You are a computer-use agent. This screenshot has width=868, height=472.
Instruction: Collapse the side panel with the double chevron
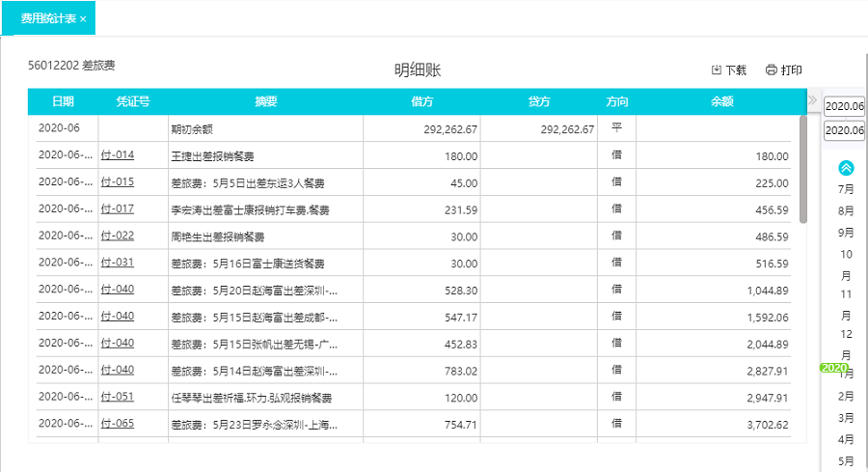813,100
